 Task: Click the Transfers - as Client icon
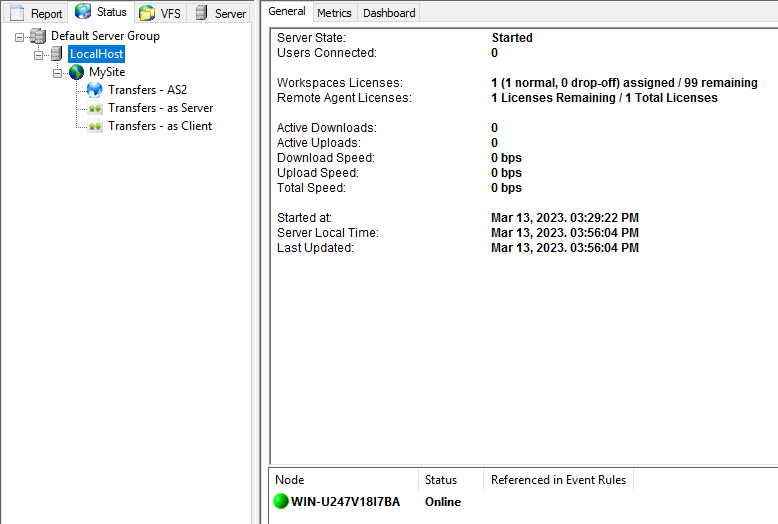pos(95,126)
